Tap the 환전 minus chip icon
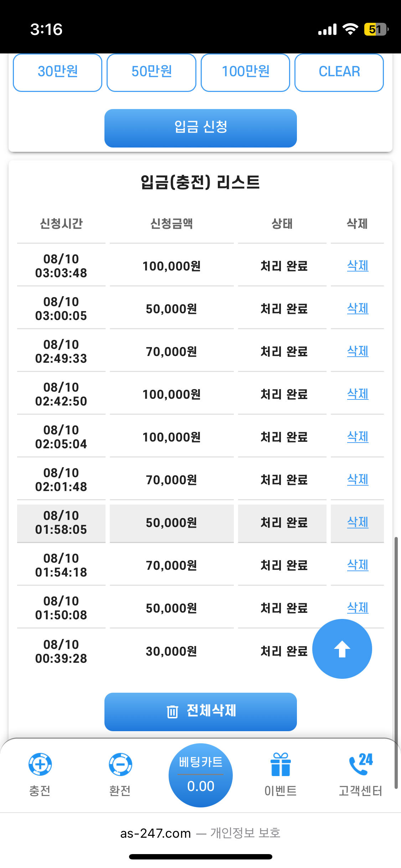Image resolution: width=401 pixels, height=868 pixels. click(x=120, y=764)
